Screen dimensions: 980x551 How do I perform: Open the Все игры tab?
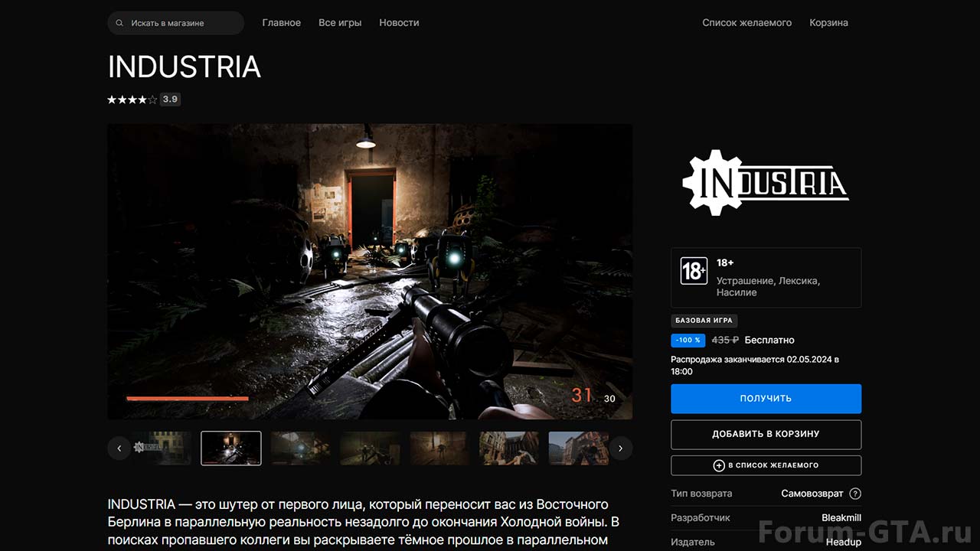pos(340,23)
